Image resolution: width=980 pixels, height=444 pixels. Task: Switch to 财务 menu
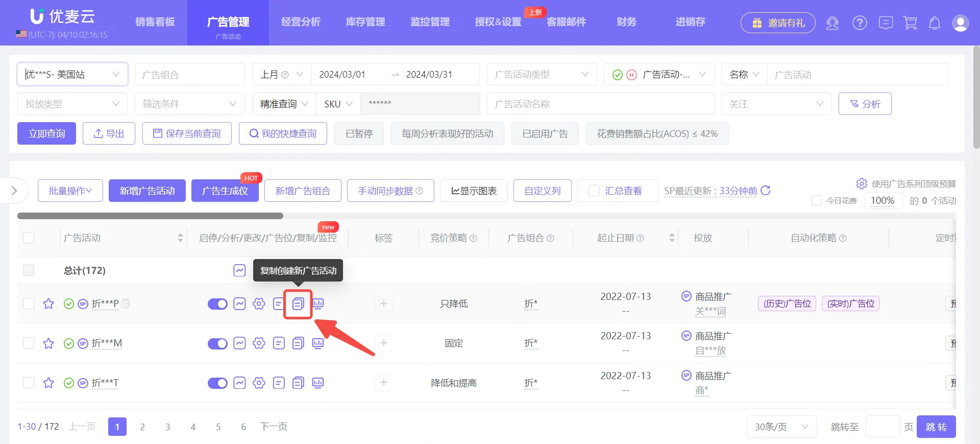(627, 22)
